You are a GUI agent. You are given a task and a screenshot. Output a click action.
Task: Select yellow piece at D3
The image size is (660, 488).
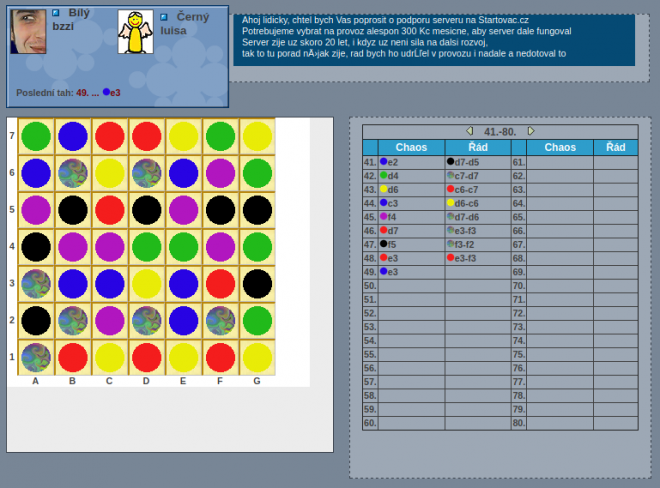(146, 284)
